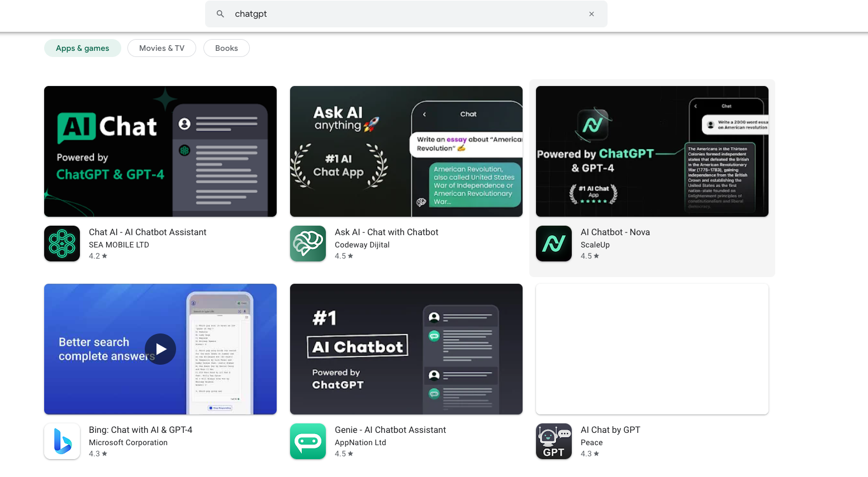Open the blank AI Chat by GPT banner
This screenshot has height=477, width=868.
(x=652, y=349)
